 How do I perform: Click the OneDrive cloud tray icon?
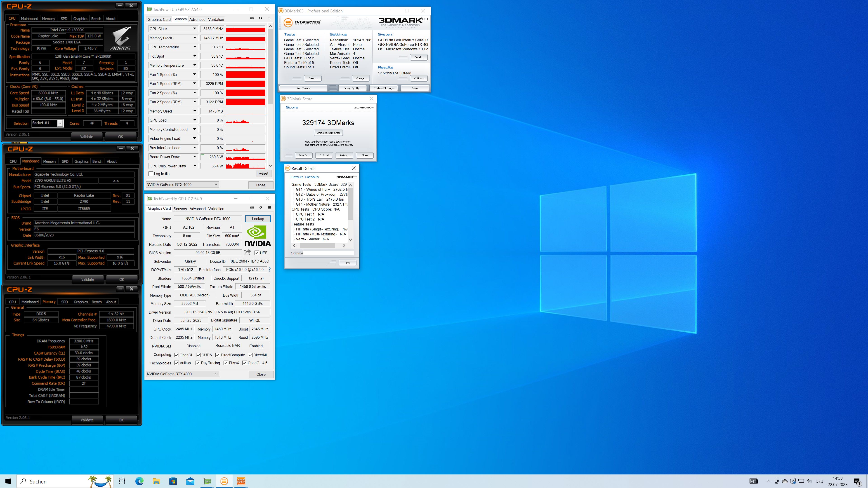pos(785,481)
